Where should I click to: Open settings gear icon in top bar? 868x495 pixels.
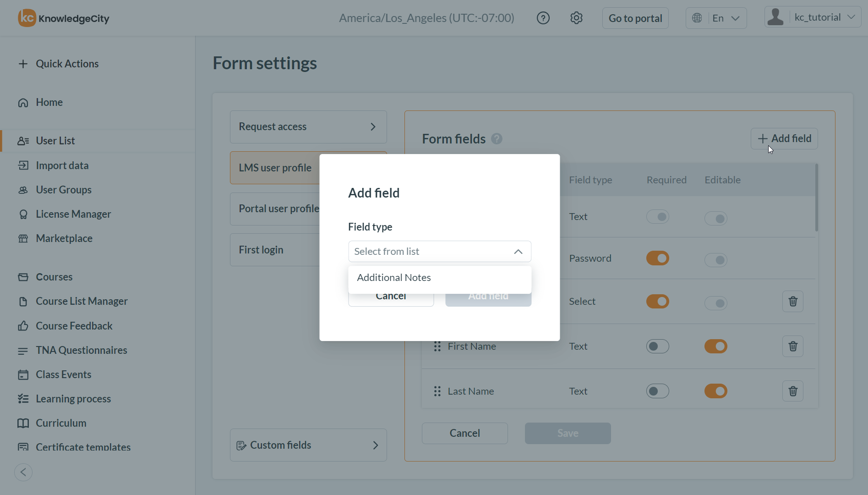pos(576,18)
